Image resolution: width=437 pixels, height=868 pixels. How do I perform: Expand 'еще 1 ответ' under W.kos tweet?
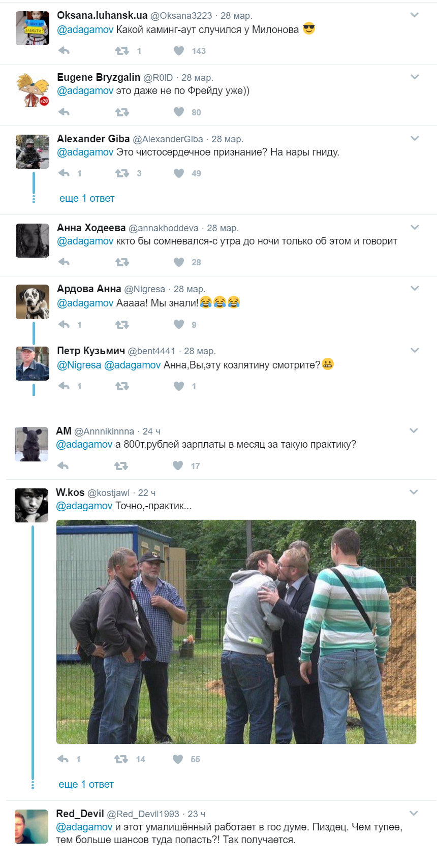tap(86, 784)
